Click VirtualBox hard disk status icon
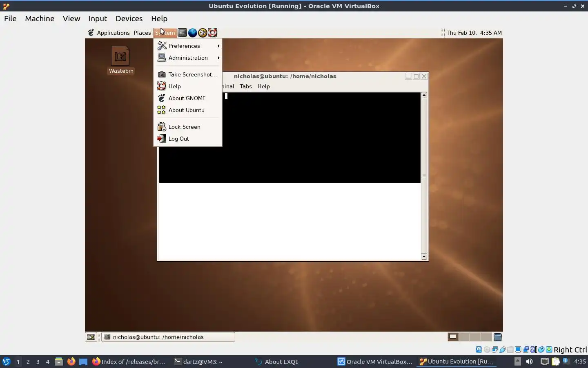Viewport: 588px width, 368px height. coord(479,350)
